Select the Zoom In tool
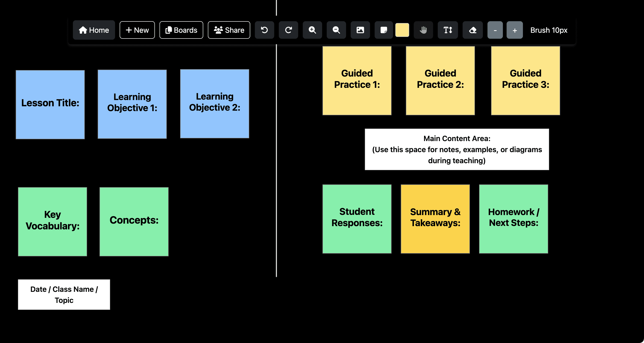The height and width of the screenshot is (343, 644). [x=312, y=30]
